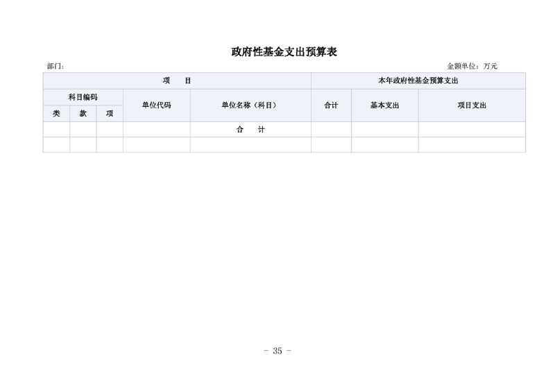Select the 本年政府性基金预算支出 header cell

coord(418,81)
